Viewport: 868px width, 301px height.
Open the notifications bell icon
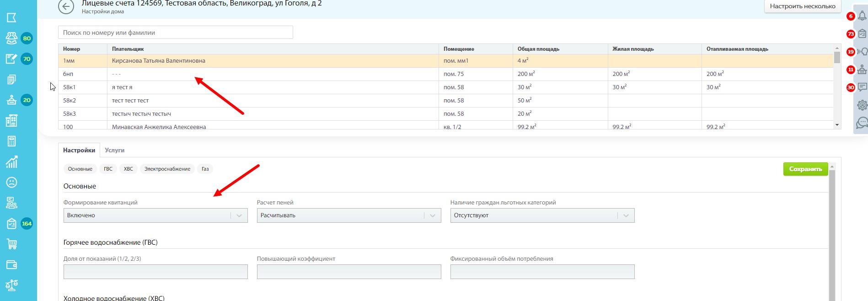[862, 16]
